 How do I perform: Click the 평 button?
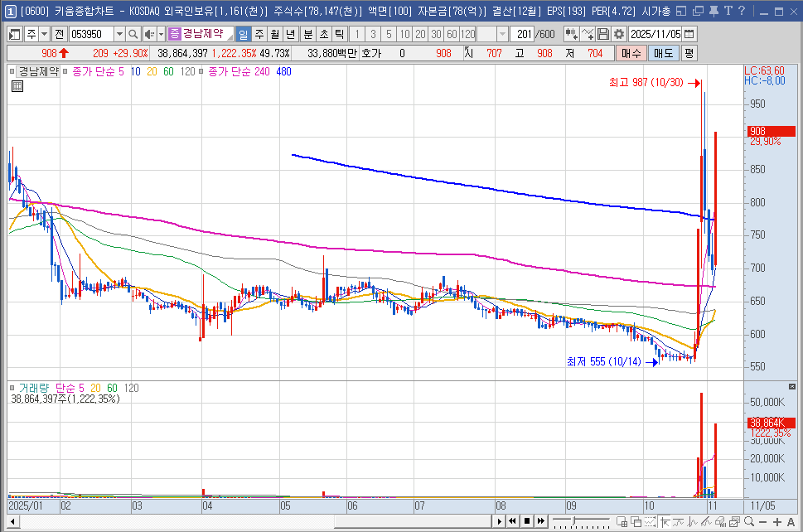(x=689, y=53)
